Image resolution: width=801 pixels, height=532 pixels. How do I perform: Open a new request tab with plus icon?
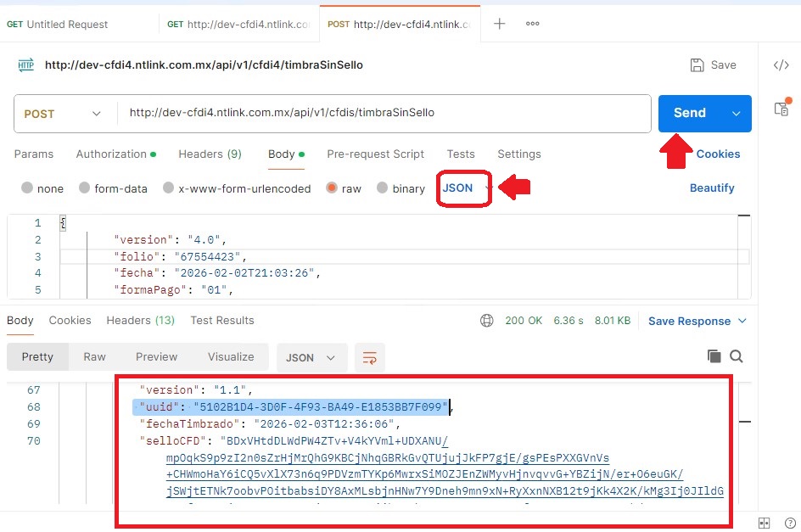pos(499,24)
